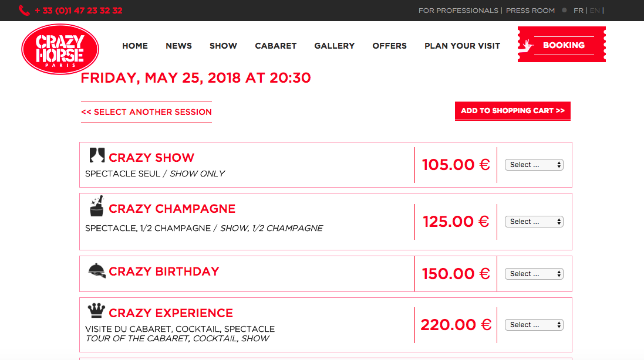Viewport: 644px width, 360px height.
Task: Open quantity dropdown for Crazy Champagne
Action: [x=534, y=222]
